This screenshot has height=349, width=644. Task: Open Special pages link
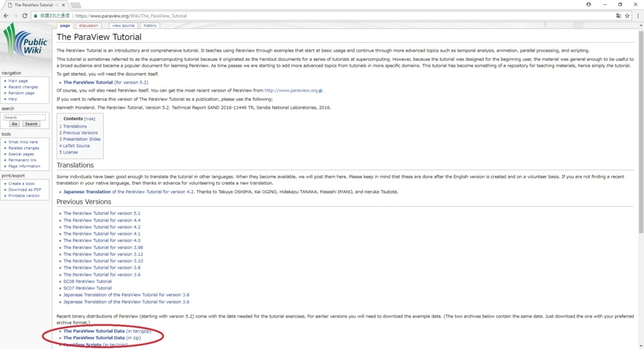pos(21,154)
